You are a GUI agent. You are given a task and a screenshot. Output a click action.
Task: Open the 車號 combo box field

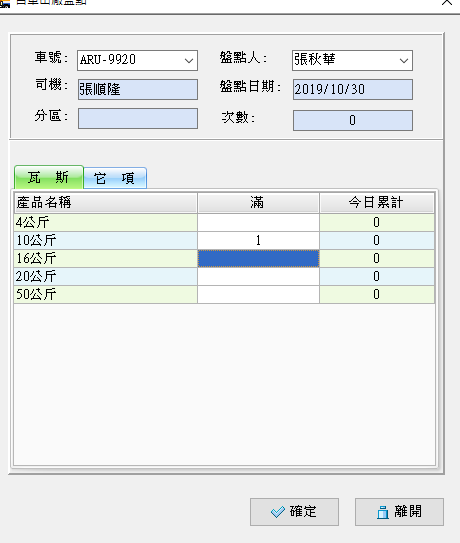coord(138,61)
